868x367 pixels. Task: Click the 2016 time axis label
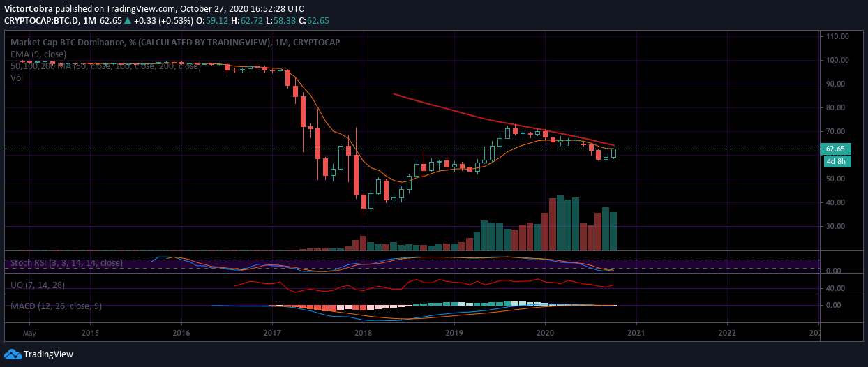pos(181,332)
